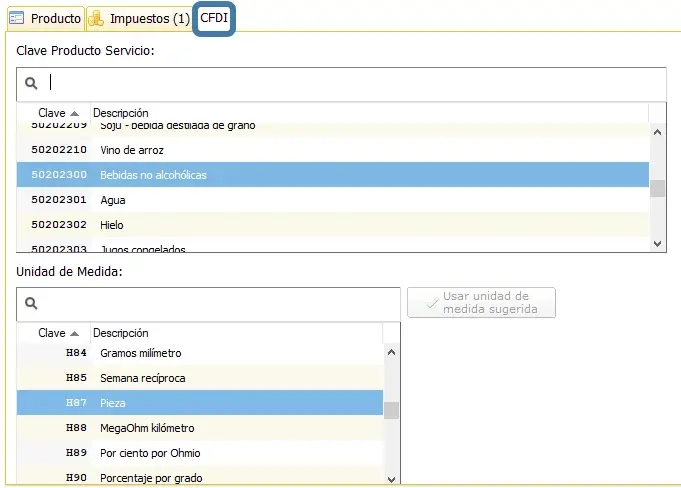Screen dimensions: 681x488
Task: Select unit H85 Semana recíproca
Action: click(x=200, y=378)
